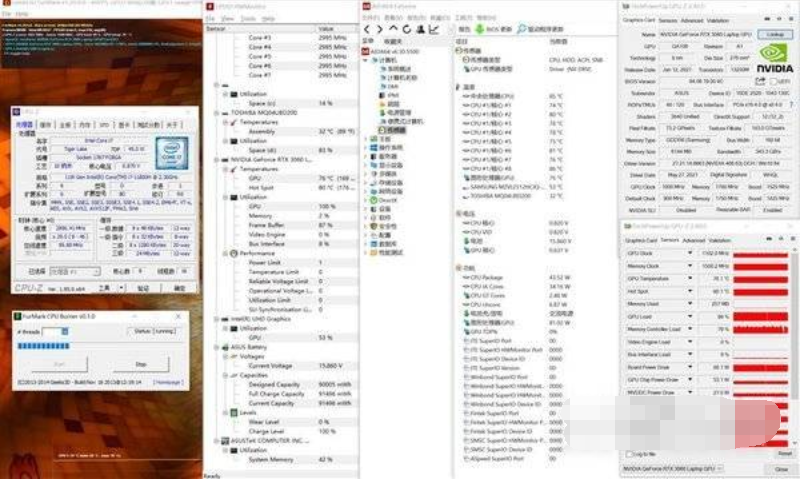Open CPU-Z tools dropdown arrow
Image resolution: width=804 pixels, height=481 pixels.
pyautogui.click(x=121, y=288)
